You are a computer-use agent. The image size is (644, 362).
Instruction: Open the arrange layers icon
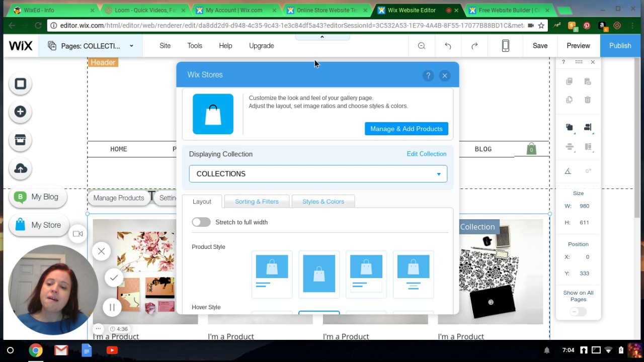(x=569, y=127)
